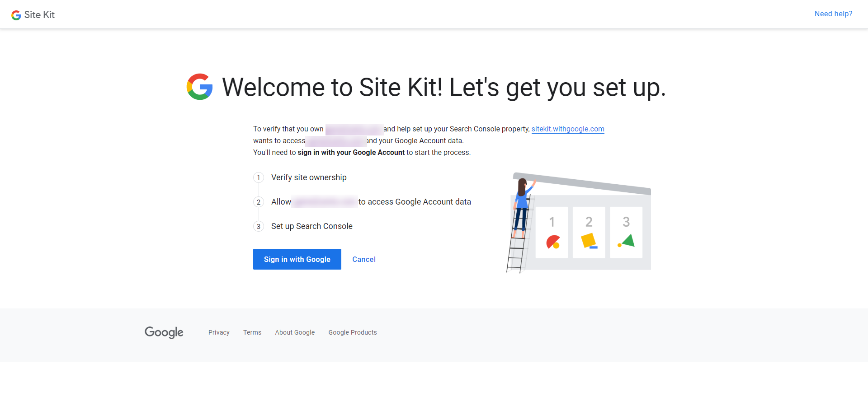868x401 pixels.
Task: Click the Google wordmark in footer
Action: point(164,332)
